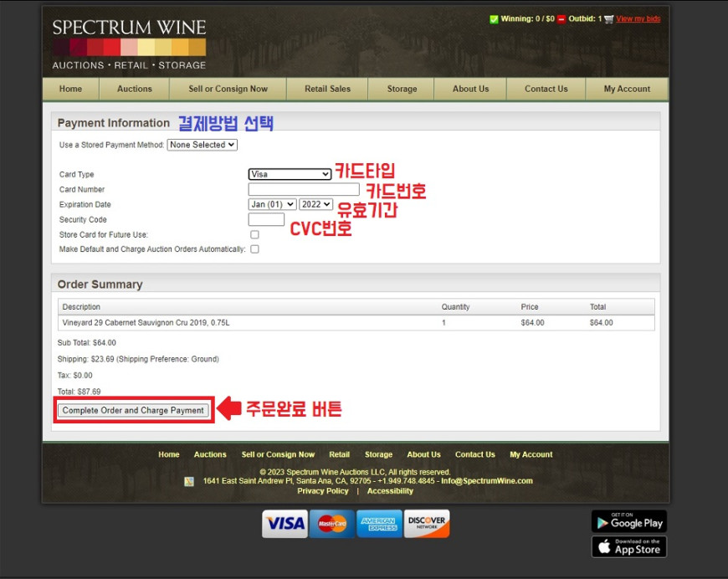Image resolution: width=728 pixels, height=579 pixels.
Task: Open the Stored Payment Method dropdown
Action: [x=202, y=145]
